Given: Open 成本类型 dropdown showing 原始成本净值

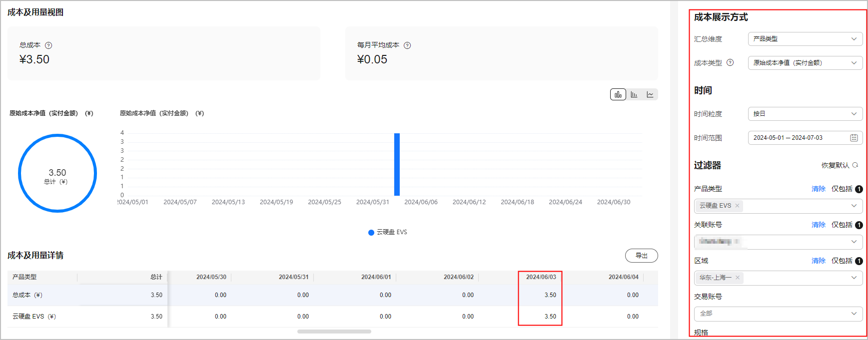Looking at the screenshot, I should (805, 63).
